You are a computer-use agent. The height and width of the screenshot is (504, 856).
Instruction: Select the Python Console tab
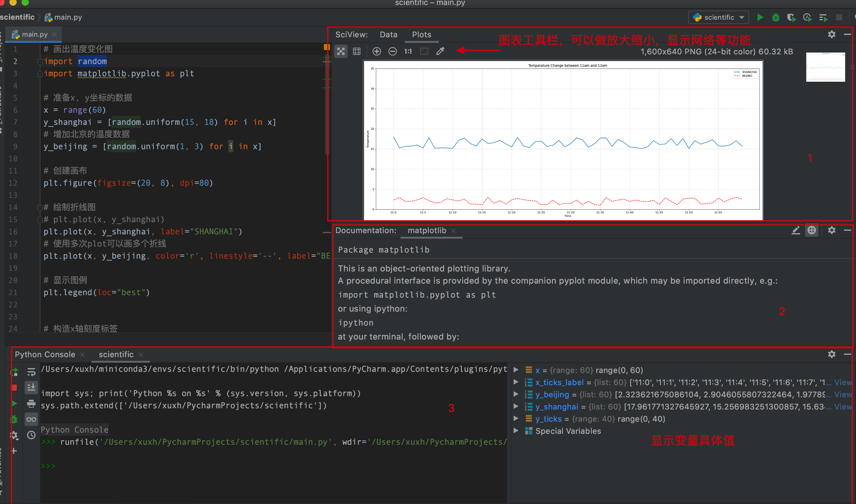click(x=45, y=355)
